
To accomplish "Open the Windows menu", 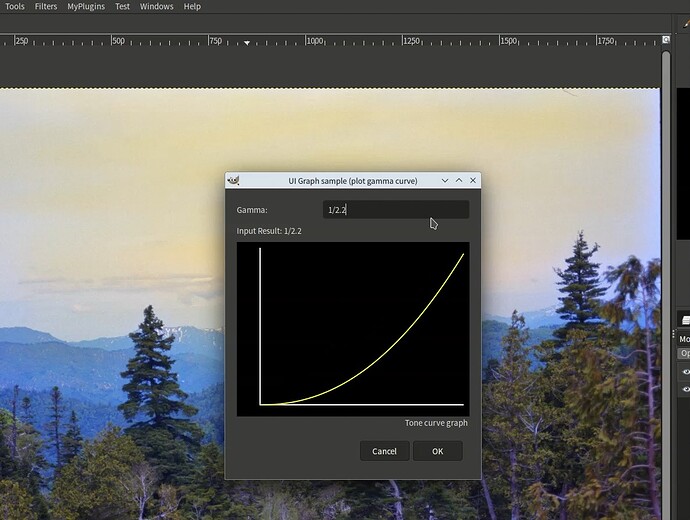I will click(x=156, y=7).
